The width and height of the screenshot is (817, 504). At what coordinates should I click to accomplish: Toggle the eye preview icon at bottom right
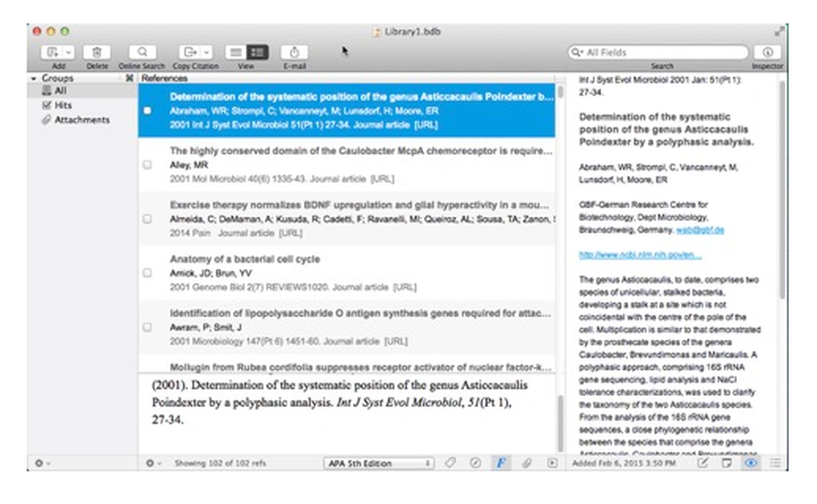click(x=752, y=462)
